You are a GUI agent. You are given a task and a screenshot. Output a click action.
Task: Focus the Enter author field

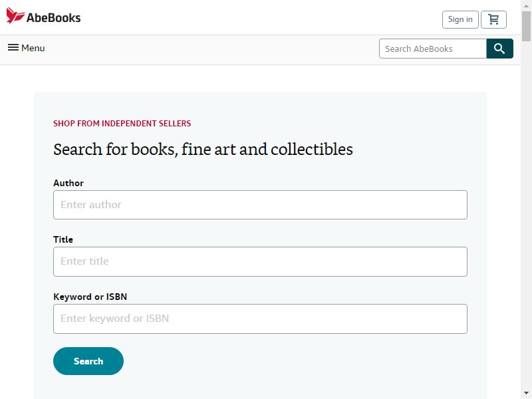pos(260,205)
